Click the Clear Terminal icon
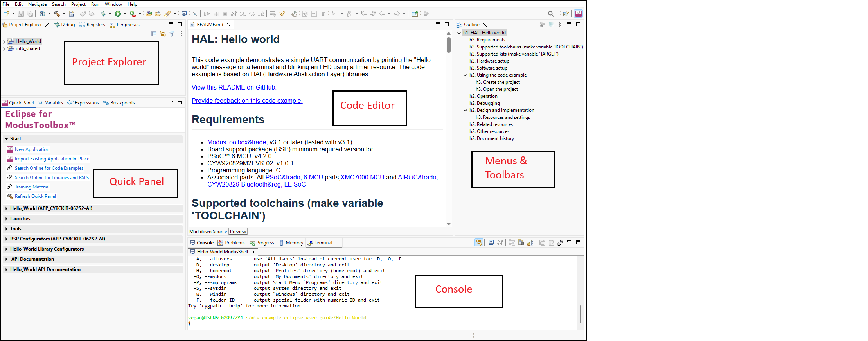This screenshot has height=341, width=868. click(x=521, y=242)
